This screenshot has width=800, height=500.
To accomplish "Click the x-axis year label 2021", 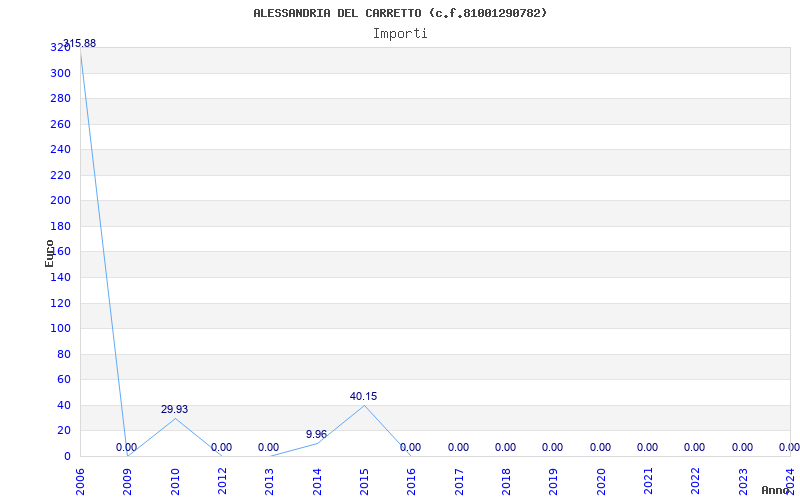I will pyautogui.click(x=648, y=481).
